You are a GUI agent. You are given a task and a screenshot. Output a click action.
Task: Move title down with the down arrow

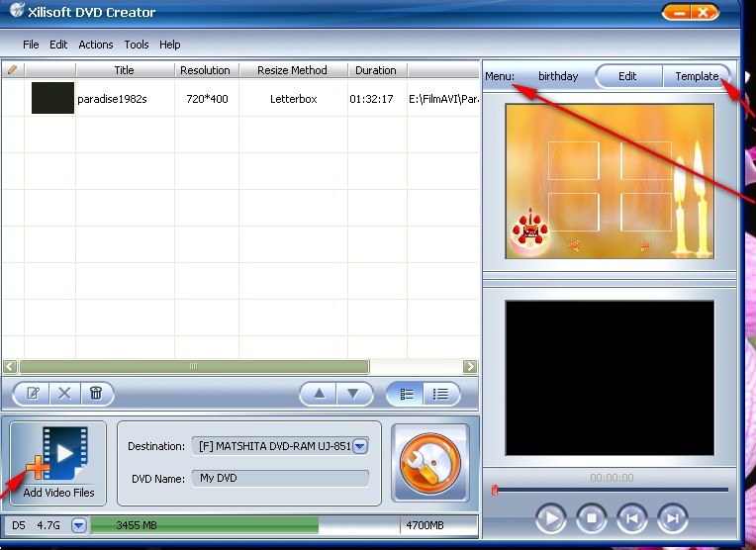click(x=353, y=394)
